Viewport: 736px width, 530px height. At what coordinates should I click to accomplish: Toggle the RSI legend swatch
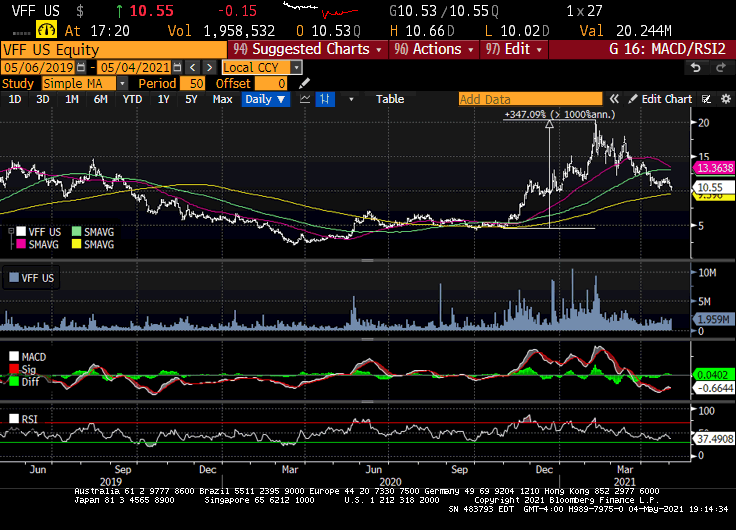click(14, 419)
